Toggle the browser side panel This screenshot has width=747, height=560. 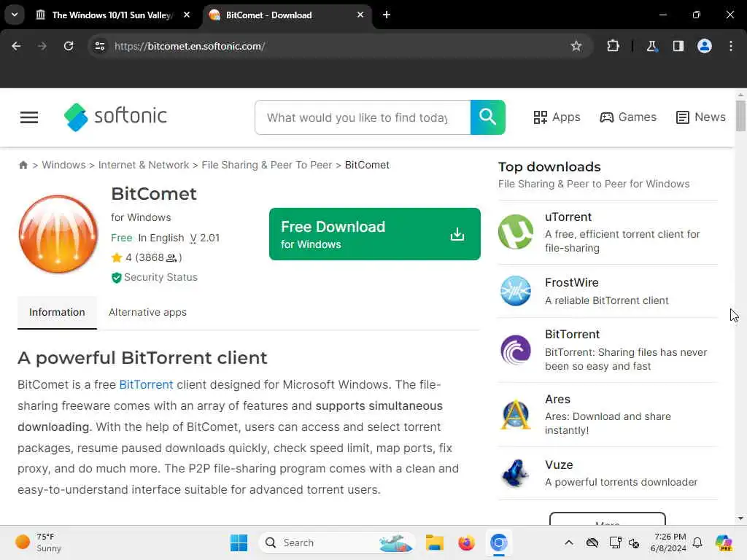coord(678,46)
